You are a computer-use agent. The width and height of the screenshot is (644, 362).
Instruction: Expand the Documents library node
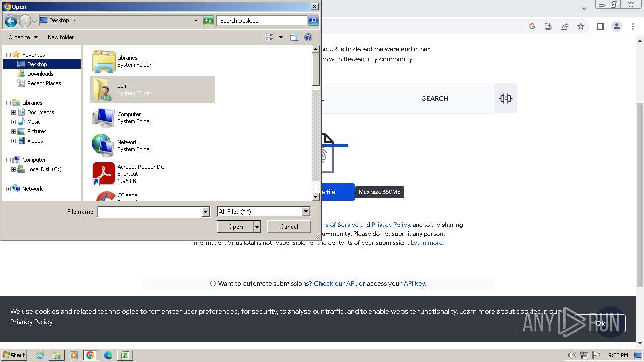(x=13, y=112)
